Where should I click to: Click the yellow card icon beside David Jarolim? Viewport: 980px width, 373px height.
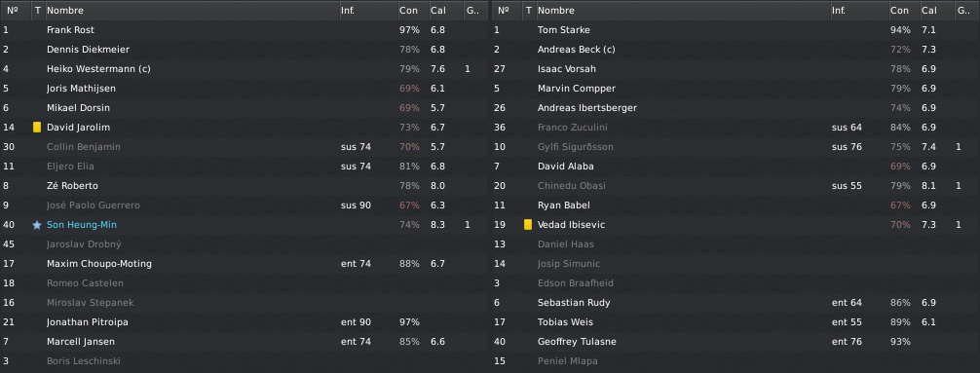tap(37, 128)
